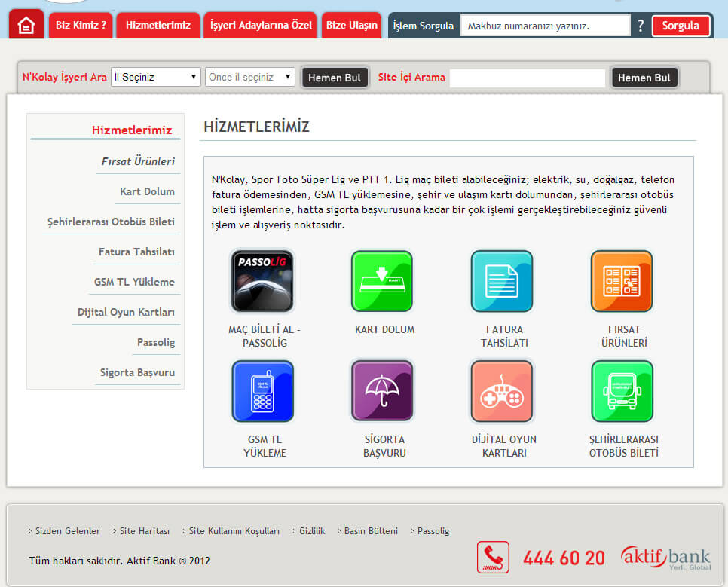Viewport: 728px width, 587px height.
Task: Open the Fırsat Ürünleri orange icon
Action: [x=622, y=281]
